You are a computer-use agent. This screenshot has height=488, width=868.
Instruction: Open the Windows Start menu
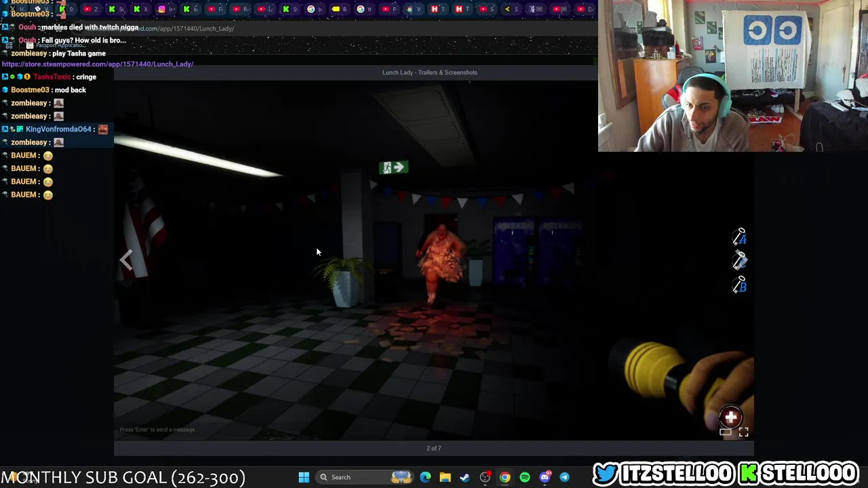[304, 477]
